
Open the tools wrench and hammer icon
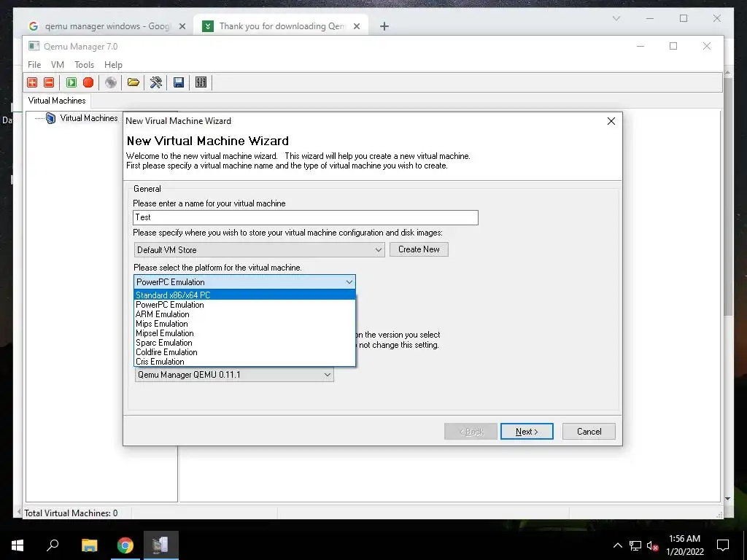click(156, 82)
